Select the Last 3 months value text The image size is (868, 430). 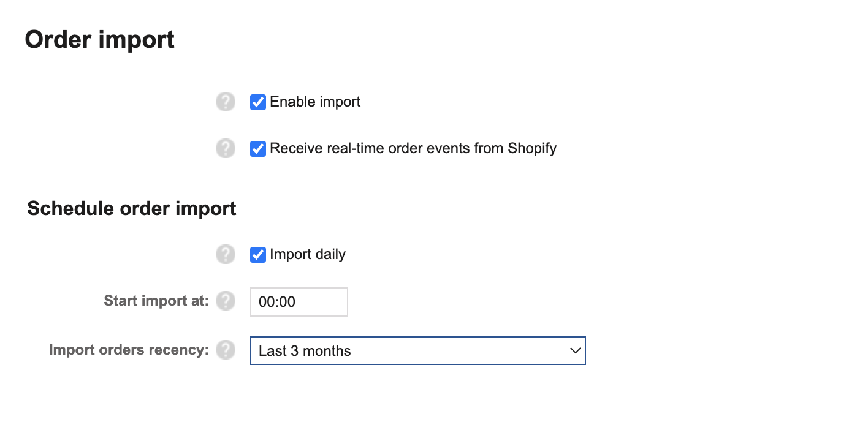[x=305, y=351]
